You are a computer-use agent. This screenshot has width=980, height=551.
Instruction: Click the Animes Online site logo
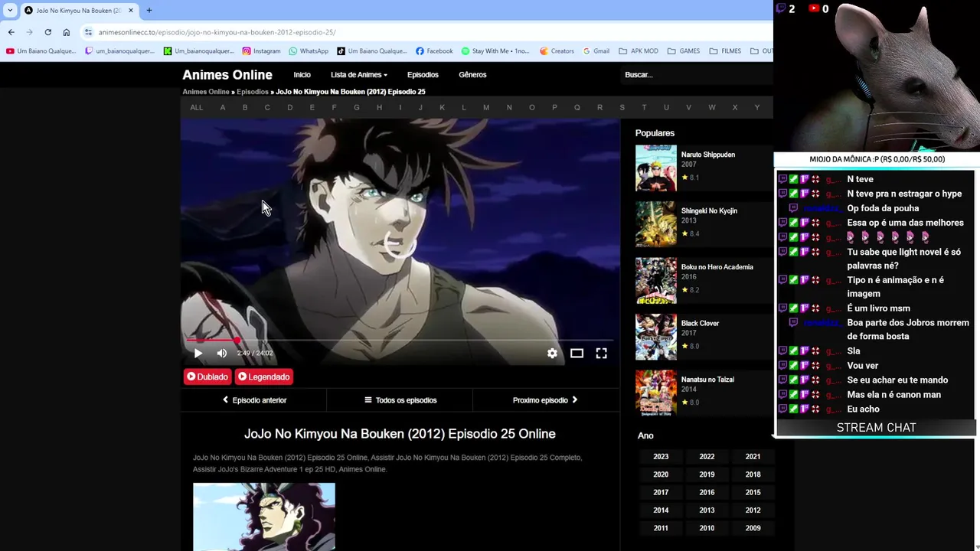click(227, 75)
